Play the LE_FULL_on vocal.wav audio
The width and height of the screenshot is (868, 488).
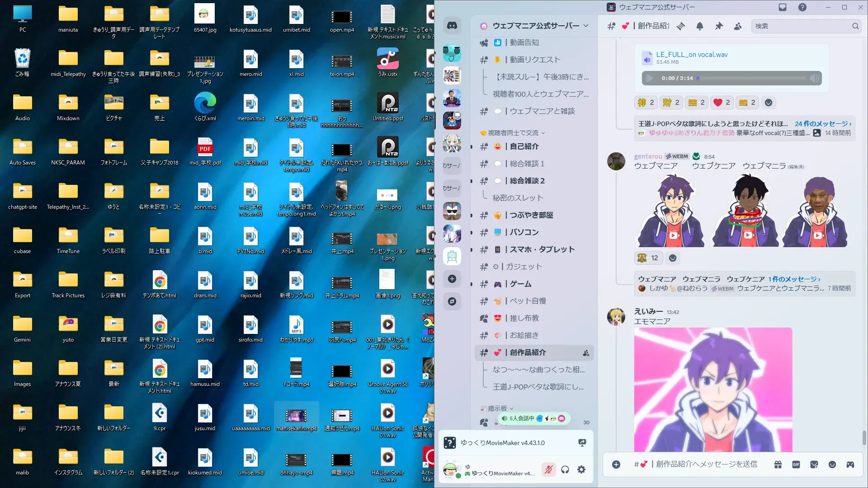click(x=650, y=78)
